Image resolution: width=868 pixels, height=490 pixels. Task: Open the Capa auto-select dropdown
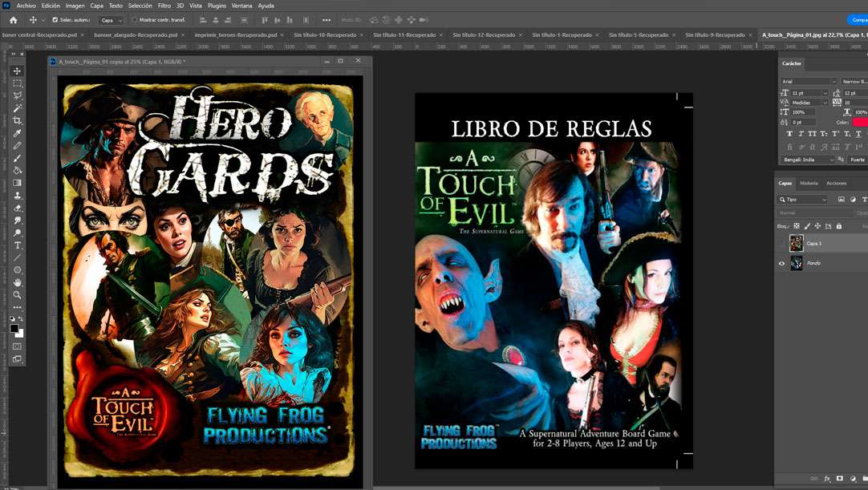(x=111, y=20)
